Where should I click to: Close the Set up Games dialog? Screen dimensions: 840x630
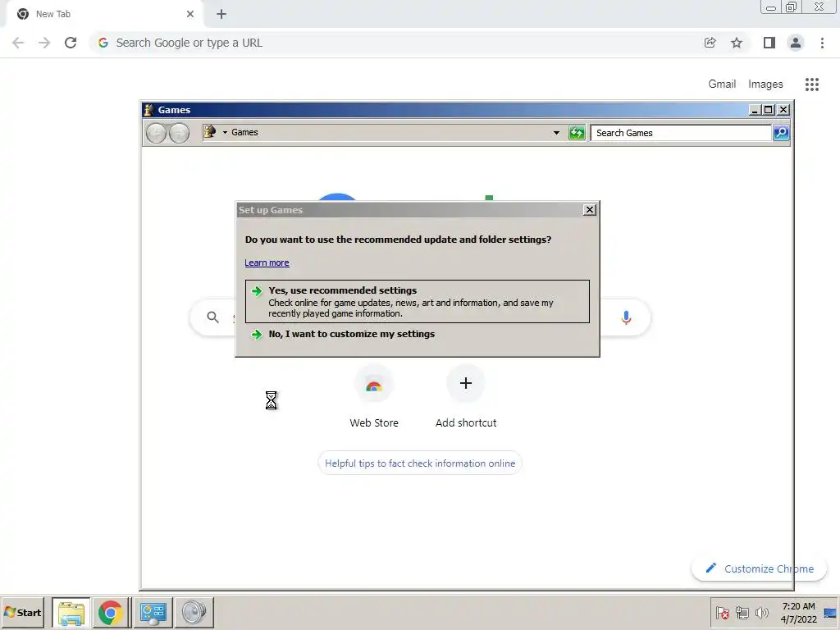click(589, 210)
